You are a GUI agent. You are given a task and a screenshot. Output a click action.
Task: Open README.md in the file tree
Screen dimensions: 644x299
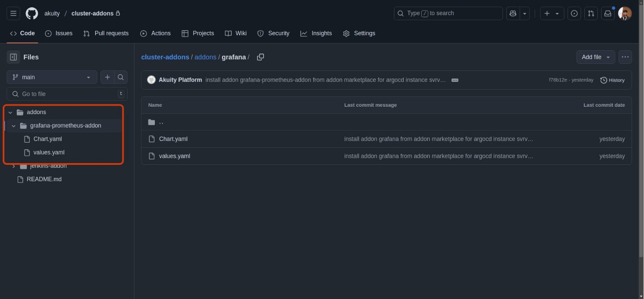point(44,179)
